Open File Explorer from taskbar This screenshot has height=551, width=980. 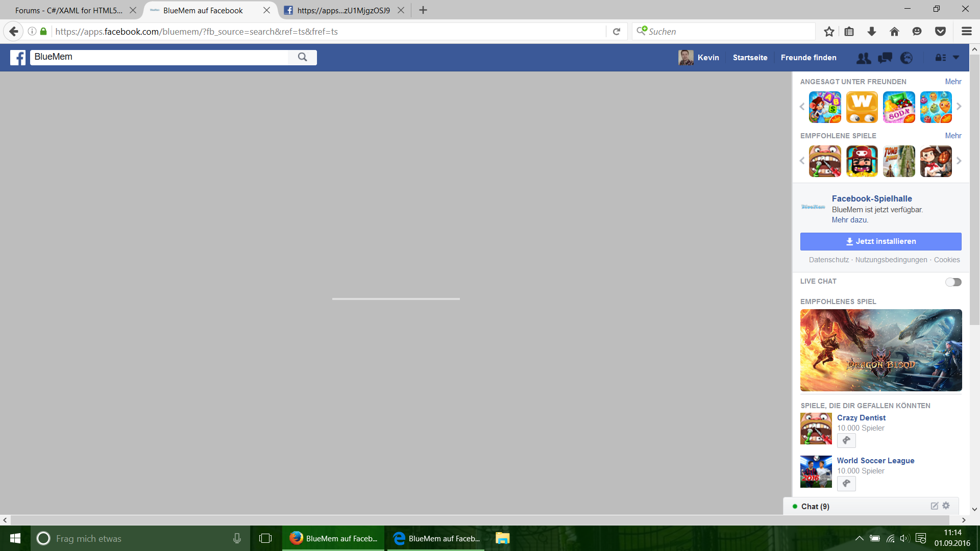[x=503, y=538]
